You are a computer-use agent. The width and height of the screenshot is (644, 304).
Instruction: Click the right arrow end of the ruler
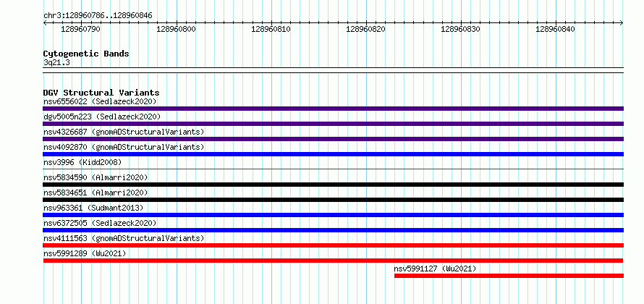pyautogui.click(x=622, y=23)
